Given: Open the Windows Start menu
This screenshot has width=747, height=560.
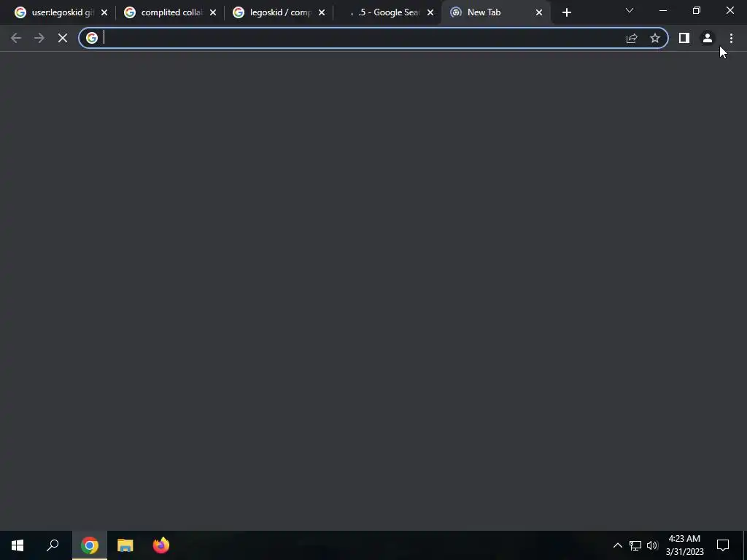Looking at the screenshot, I should 18,545.
